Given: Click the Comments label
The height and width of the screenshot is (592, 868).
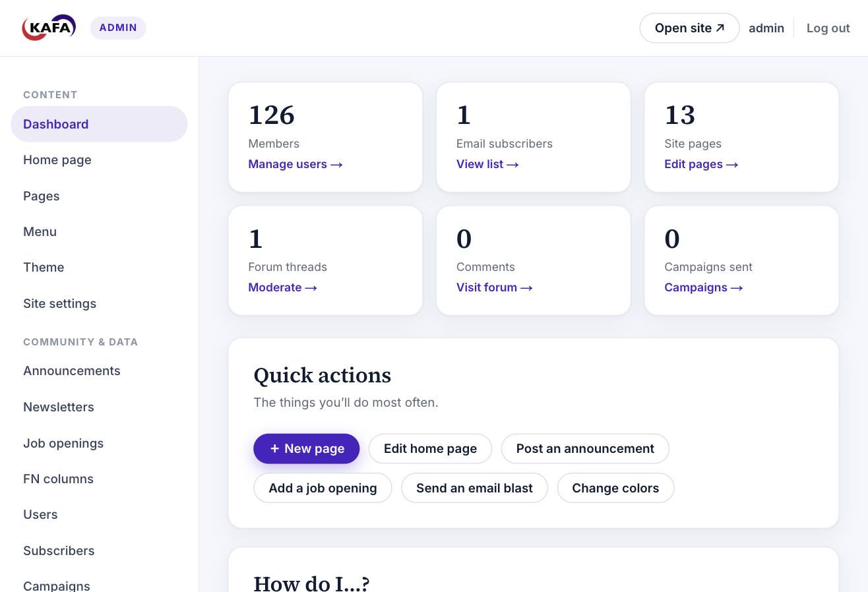Looking at the screenshot, I should pos(485,267).
